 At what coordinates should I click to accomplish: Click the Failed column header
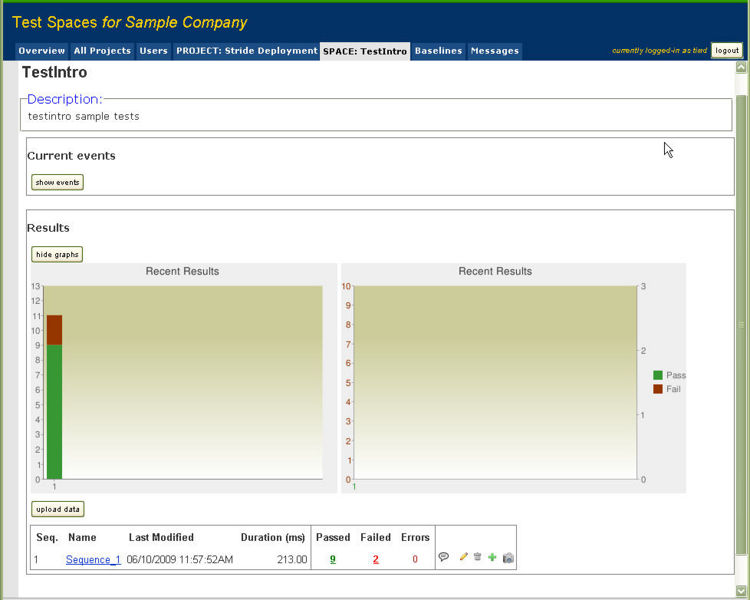tap(375, 537)
